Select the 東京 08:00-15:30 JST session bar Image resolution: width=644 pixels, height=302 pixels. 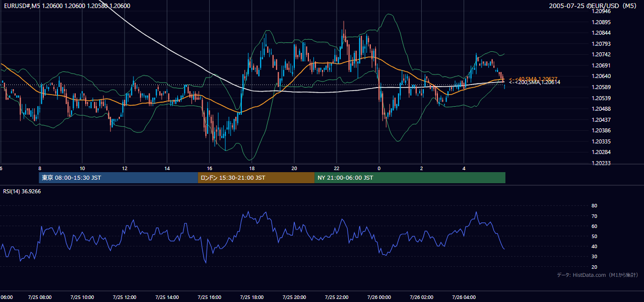118,178
